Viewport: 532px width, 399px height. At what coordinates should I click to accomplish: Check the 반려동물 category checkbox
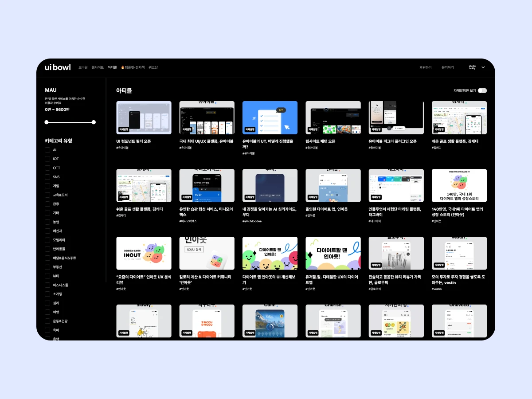47,249
